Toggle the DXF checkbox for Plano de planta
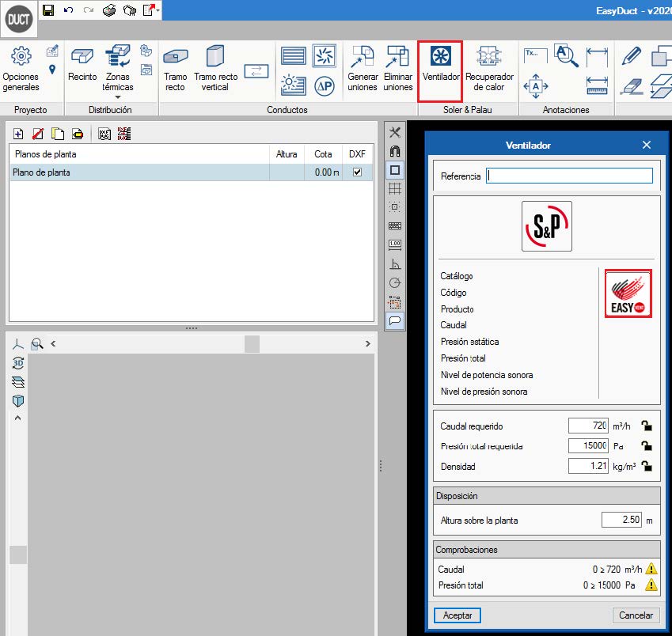Image resolution: width=672 pixels, height=636 pixels. coord(357,172)
